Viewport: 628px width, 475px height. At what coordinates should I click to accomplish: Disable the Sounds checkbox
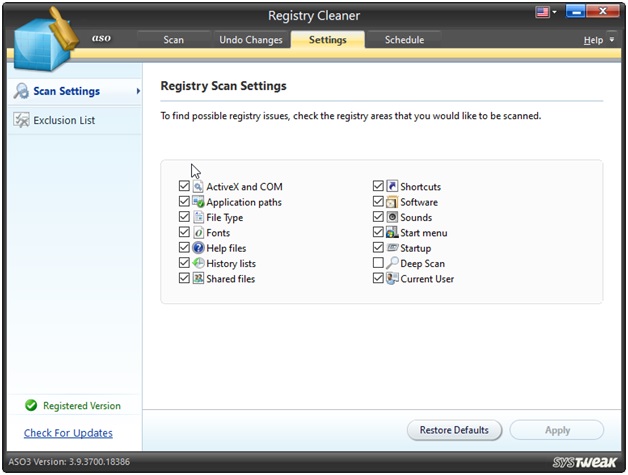tap(378, 217)
